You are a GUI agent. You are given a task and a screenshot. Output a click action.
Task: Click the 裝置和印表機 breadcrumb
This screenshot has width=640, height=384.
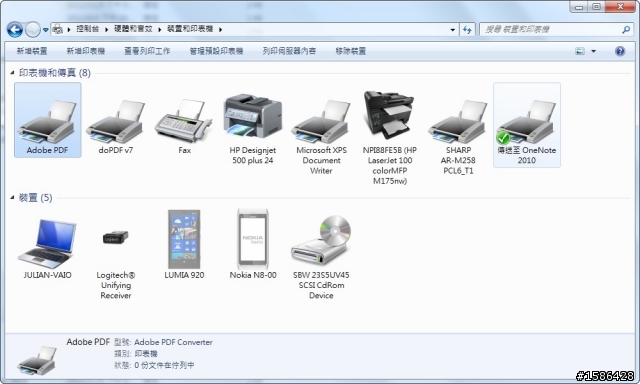point(190,29)
